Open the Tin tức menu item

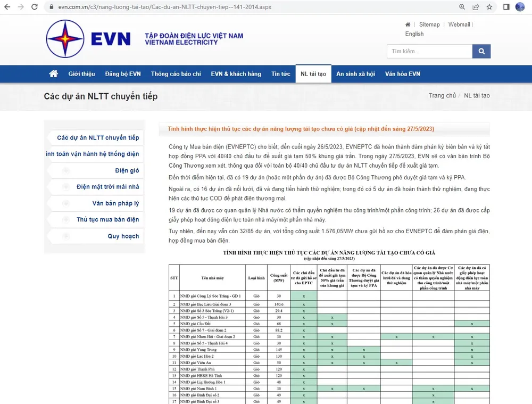[281, 73]
